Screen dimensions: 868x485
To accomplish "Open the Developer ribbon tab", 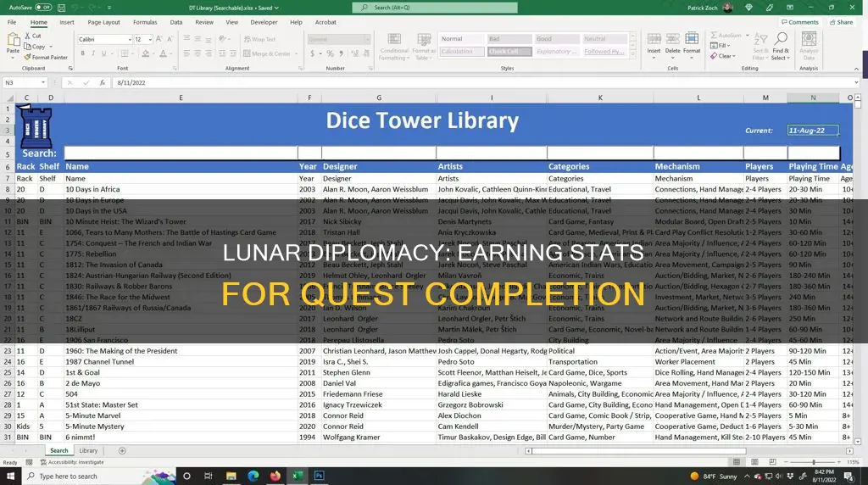I will pyautogui.click(x=264, y=22).
